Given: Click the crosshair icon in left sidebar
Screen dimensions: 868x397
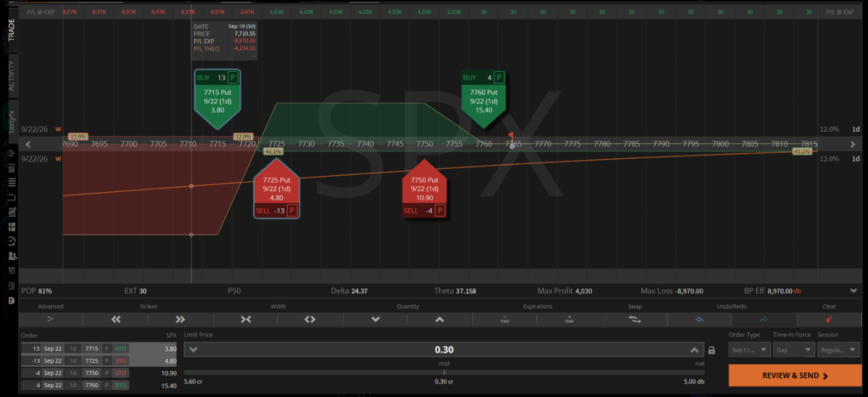Looking at the screenshot, I should coord(11,153).
